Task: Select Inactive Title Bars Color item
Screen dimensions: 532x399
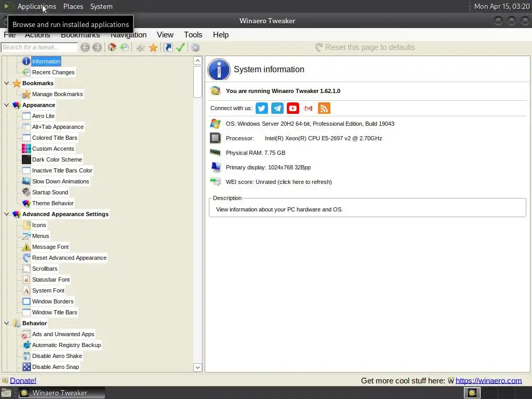Action: pos(62,170)
